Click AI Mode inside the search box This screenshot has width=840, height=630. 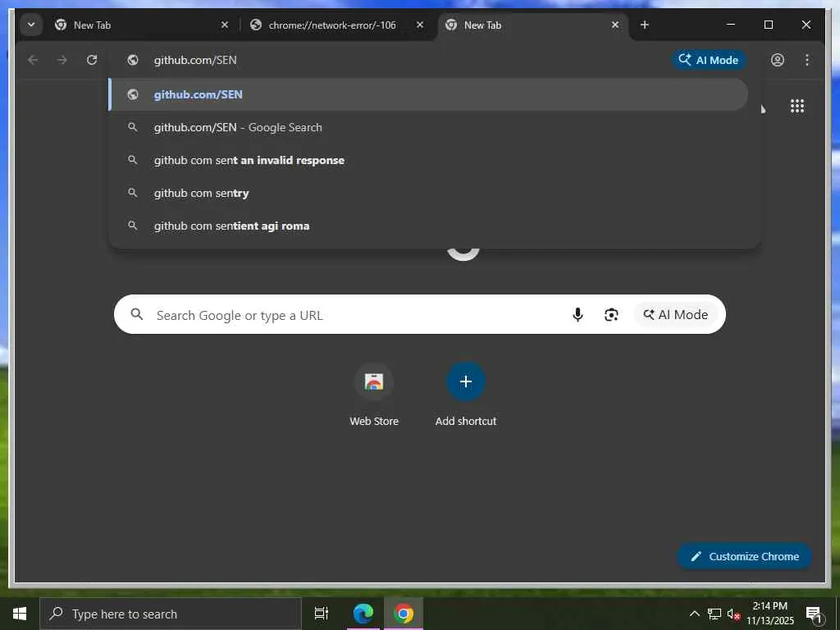tap(675, 314)
